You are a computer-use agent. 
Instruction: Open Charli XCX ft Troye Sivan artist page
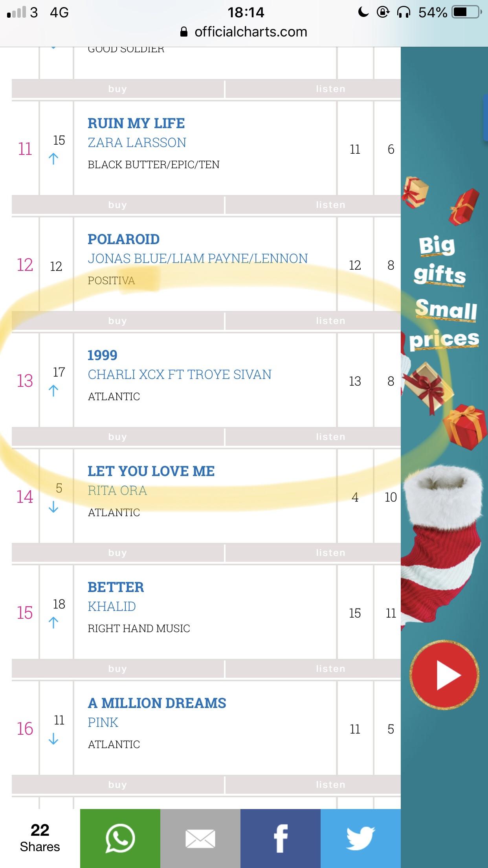click(180, 375)
